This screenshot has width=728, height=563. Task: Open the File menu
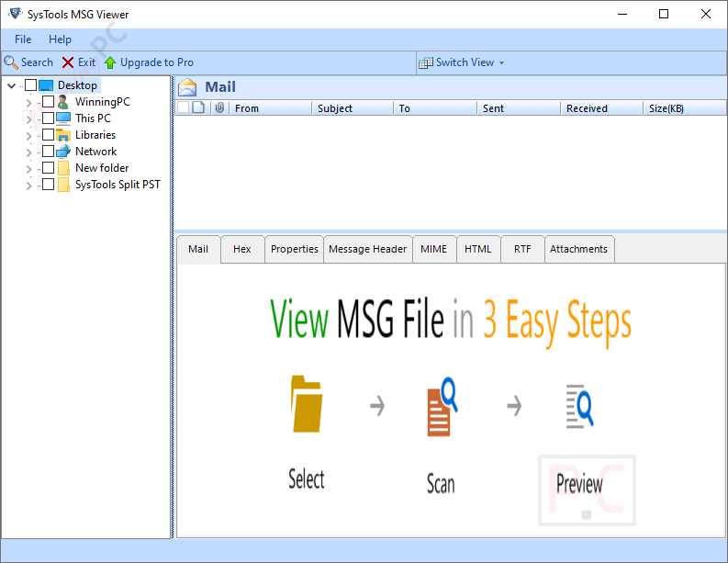pos(23,39)
